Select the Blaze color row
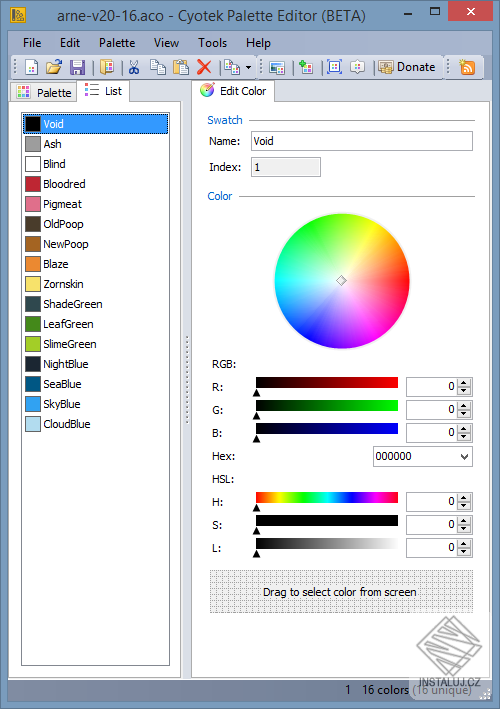The height and width of the screenshot is (709, 500). tap(95, 264)
